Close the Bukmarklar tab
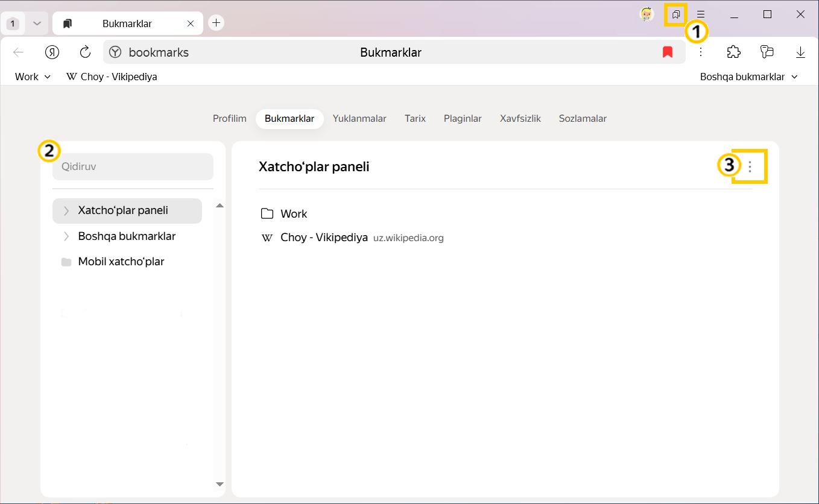 click(191, 24)
